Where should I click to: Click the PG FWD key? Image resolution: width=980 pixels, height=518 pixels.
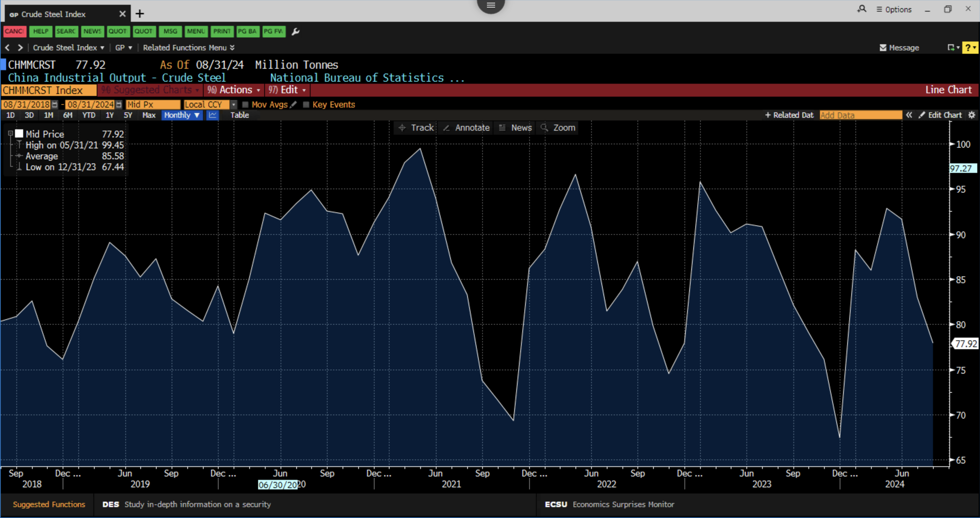click(x=273, y=31)
